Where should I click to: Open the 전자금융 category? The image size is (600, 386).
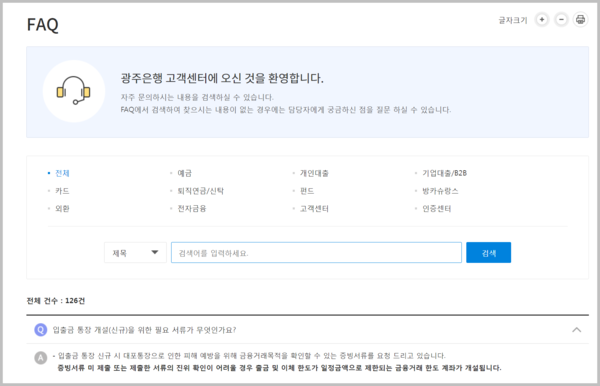click(x=192, y=208)
